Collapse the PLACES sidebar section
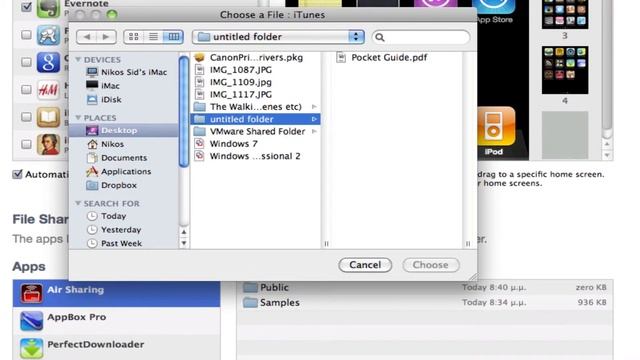Image resolution: width=640 pixels, height=360 pixels. pyautogui.click(x=78, y=118)
